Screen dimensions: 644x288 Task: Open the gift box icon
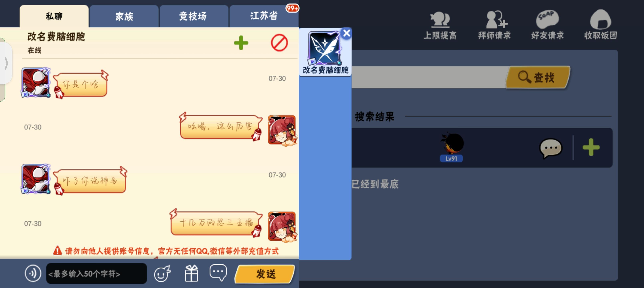[x=191, y=273]
